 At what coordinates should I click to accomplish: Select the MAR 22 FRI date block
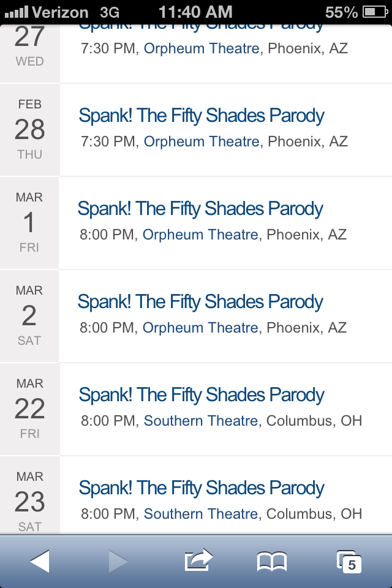[29, 409]
